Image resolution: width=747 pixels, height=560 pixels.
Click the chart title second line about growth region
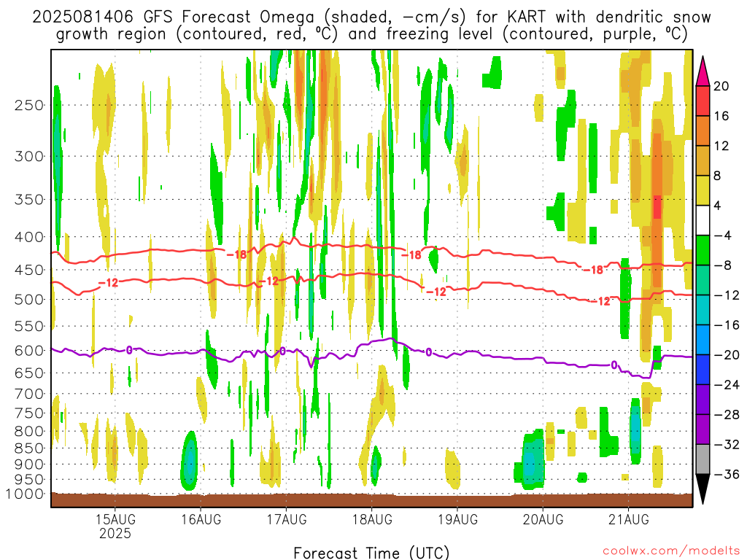[371, 34]
